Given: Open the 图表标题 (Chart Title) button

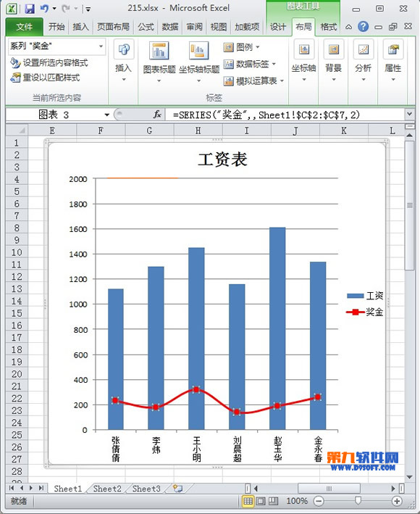Looking at the screenshot, I should click(x=159, y=61).
